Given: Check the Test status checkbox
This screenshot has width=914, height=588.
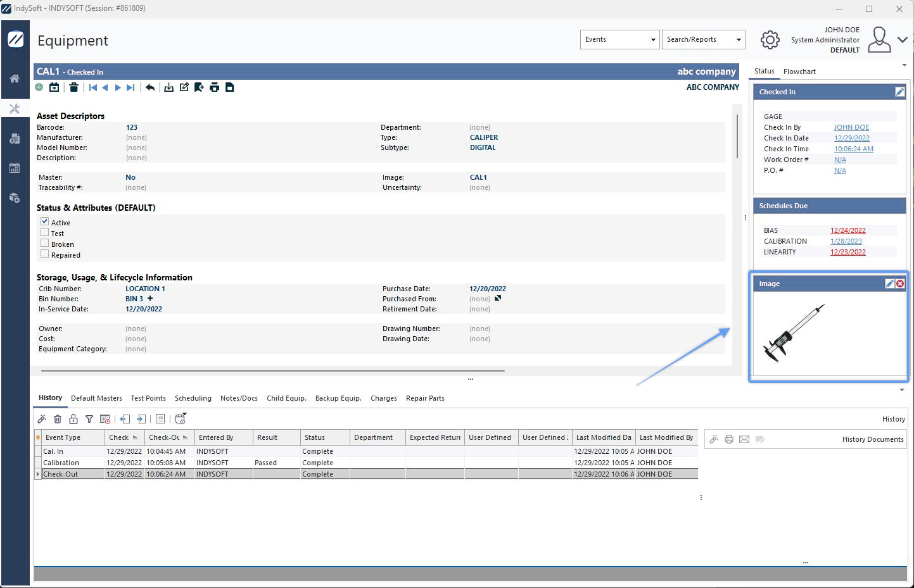Looking at the screenshot, I should pos(45,232).
